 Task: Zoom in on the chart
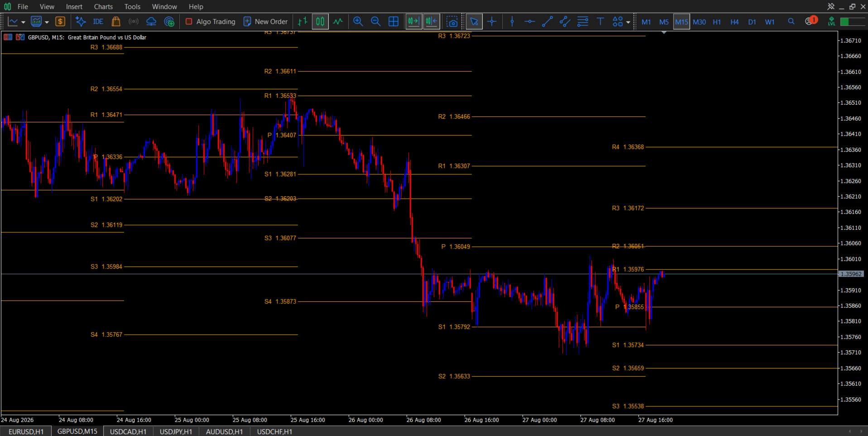358,21
